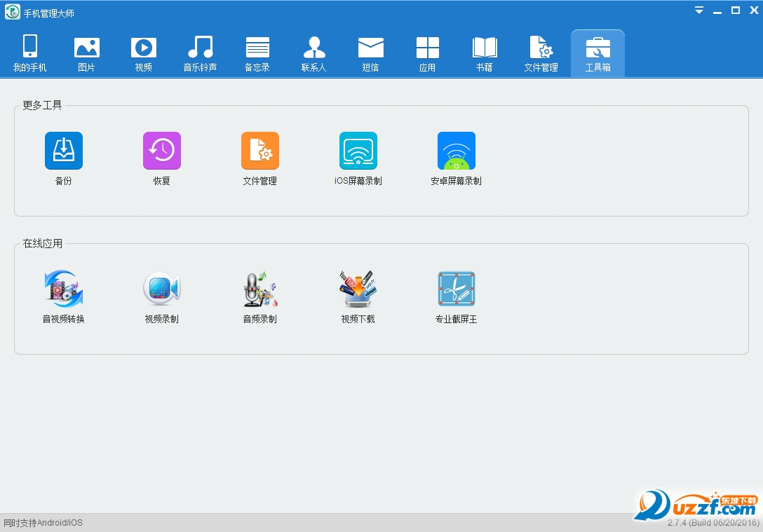This screenshot has height=532, width=763.
Task: Open the title bar dropdown menu arrow
Action: point(699,11)
